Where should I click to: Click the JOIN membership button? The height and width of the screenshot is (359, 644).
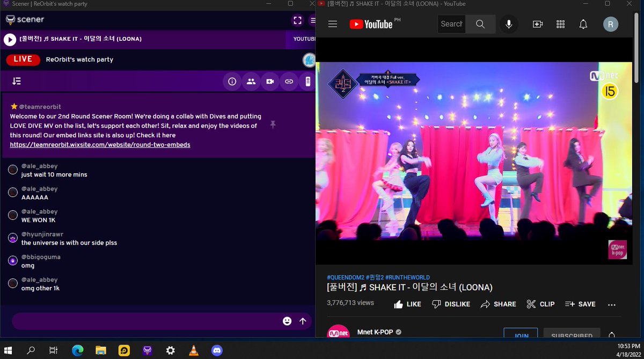tap(521, 333)
